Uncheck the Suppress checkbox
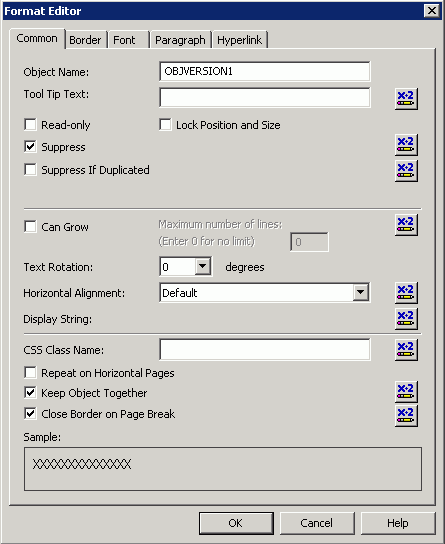Image resolution: width=445 pixels, height=544 pixels. coord(31,147)
